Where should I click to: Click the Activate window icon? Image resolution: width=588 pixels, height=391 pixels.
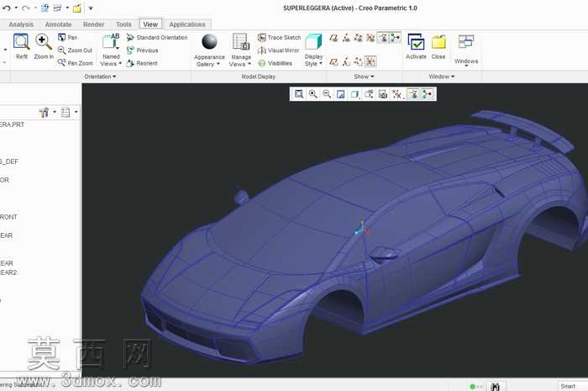pos(416,42)
